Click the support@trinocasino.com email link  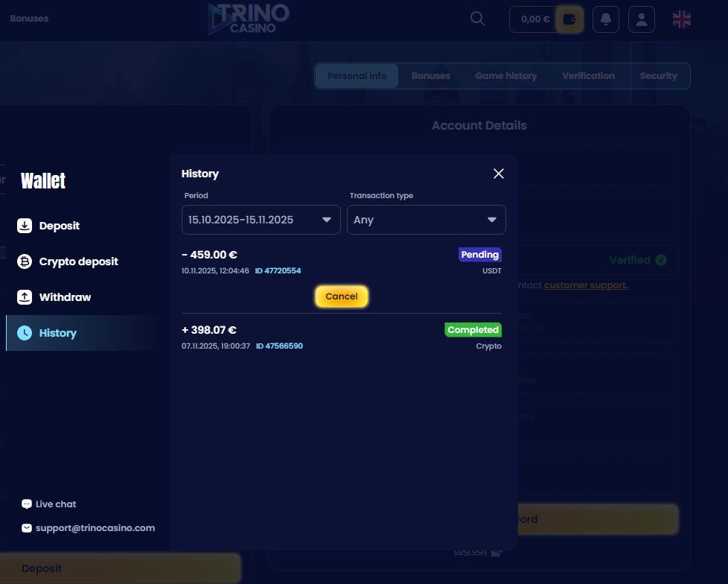pyautogui.click(x=95, y=528)
